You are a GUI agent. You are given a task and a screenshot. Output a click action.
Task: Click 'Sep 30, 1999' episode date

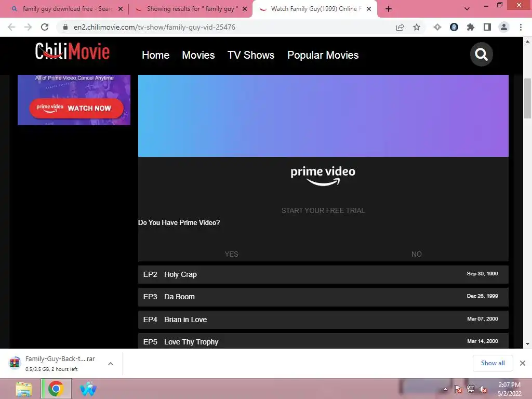click(482, 273)
